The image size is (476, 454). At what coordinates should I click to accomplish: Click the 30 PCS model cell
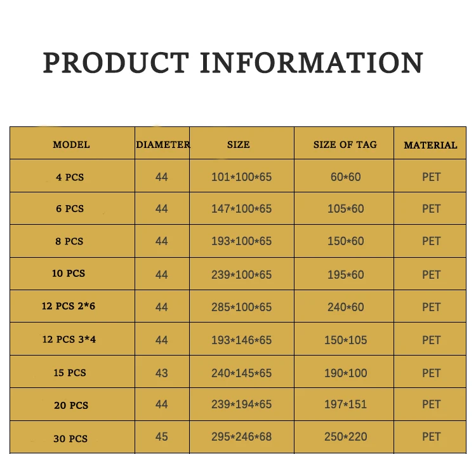(x=70, y=439)
